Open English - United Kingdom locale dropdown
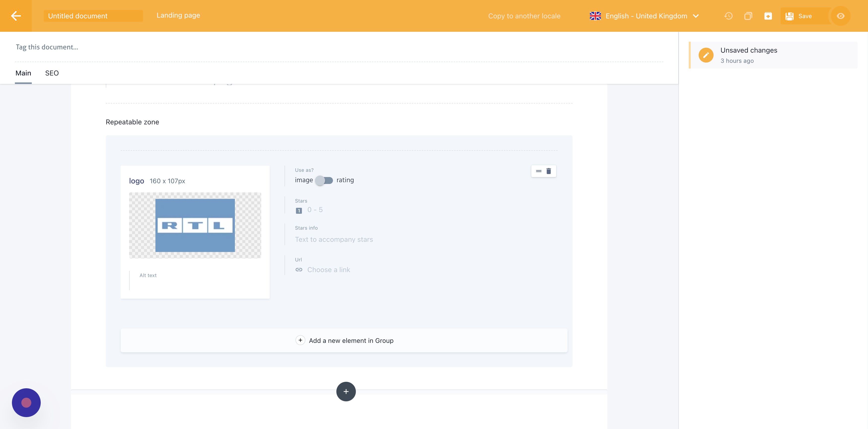 coord(646,16)
